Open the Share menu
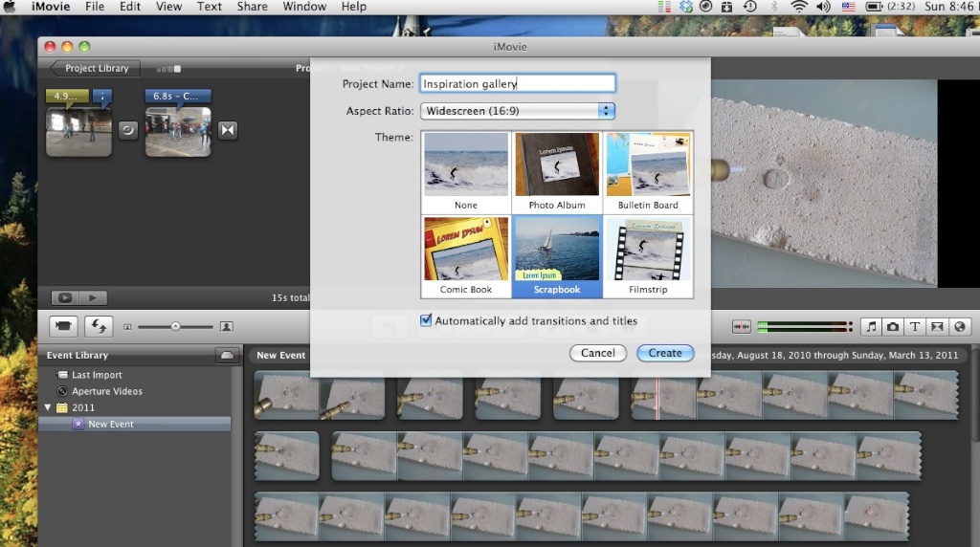Viewport: 980px width, 547px height. coord(252,7)
